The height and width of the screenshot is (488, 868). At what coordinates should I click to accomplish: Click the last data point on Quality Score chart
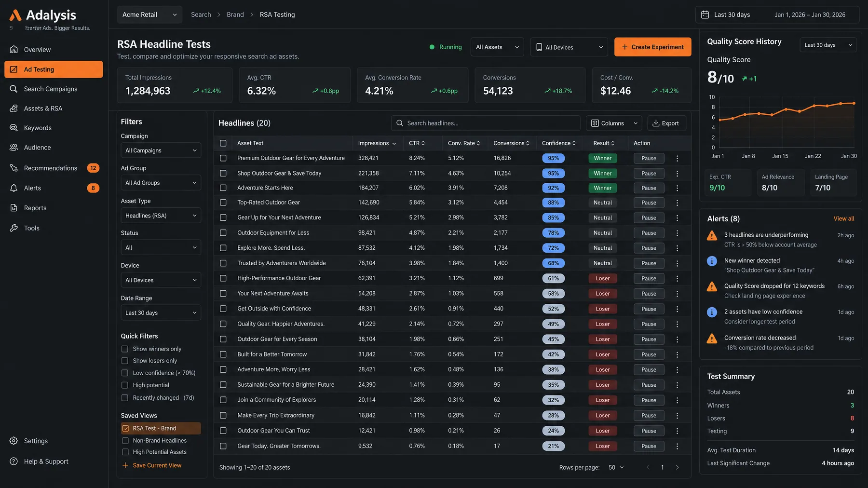[x=854, y=103]
